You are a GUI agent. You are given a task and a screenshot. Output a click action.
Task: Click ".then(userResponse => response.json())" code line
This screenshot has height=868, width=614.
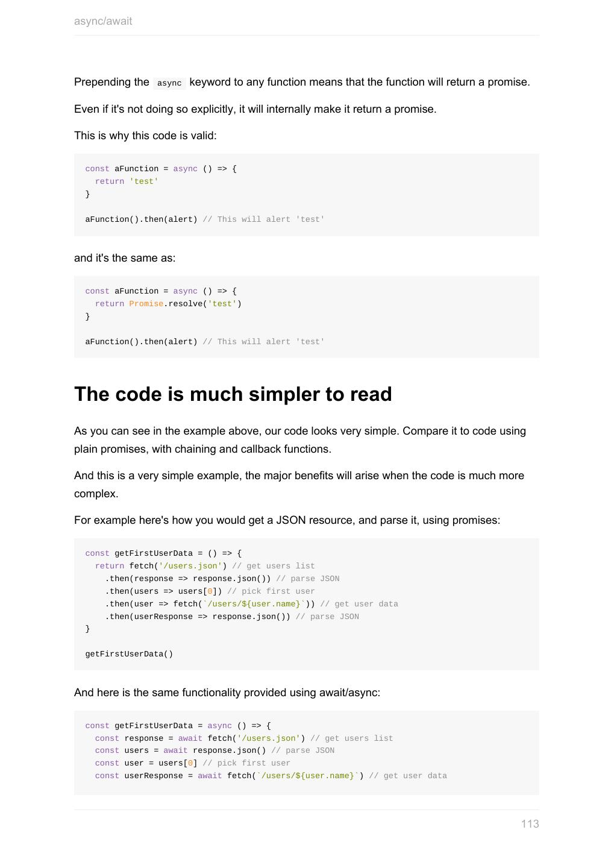coord(198,617)
